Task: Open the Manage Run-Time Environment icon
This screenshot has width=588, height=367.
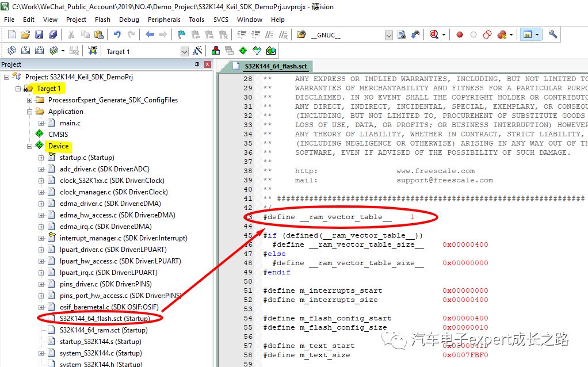Action: tap(243, 49)
